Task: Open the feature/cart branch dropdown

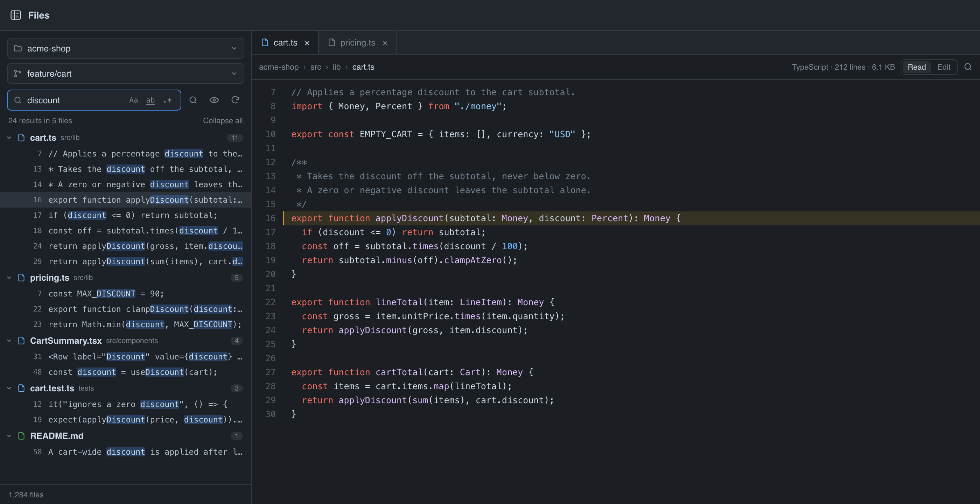Action: (x=126, y=73)
